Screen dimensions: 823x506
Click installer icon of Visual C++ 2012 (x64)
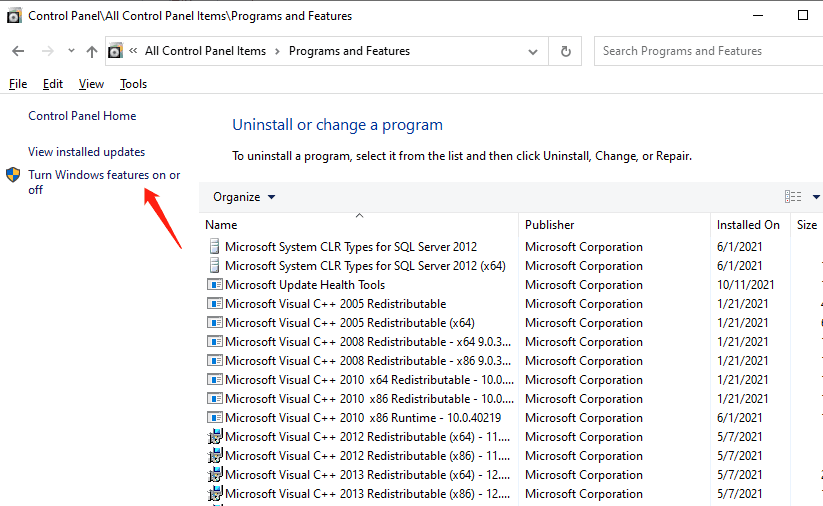(x=215, y=437)
